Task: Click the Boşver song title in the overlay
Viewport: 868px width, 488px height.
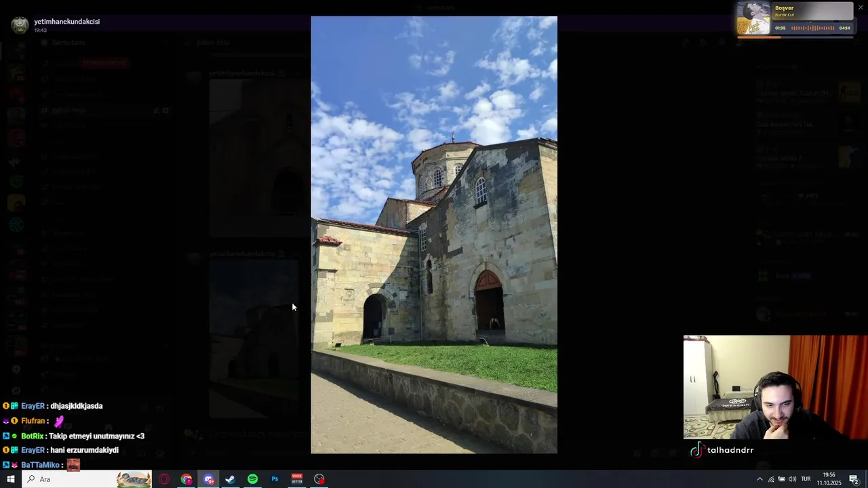Action: (x=785, y=8)
